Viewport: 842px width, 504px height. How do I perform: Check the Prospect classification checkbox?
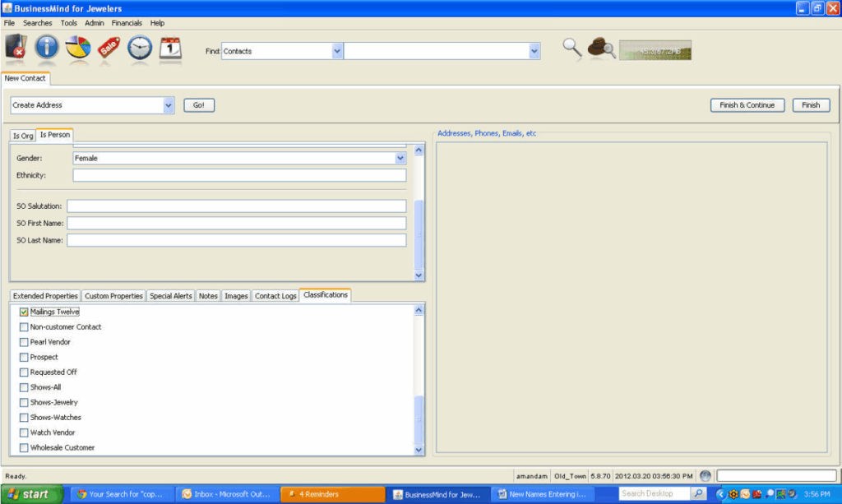24,357
